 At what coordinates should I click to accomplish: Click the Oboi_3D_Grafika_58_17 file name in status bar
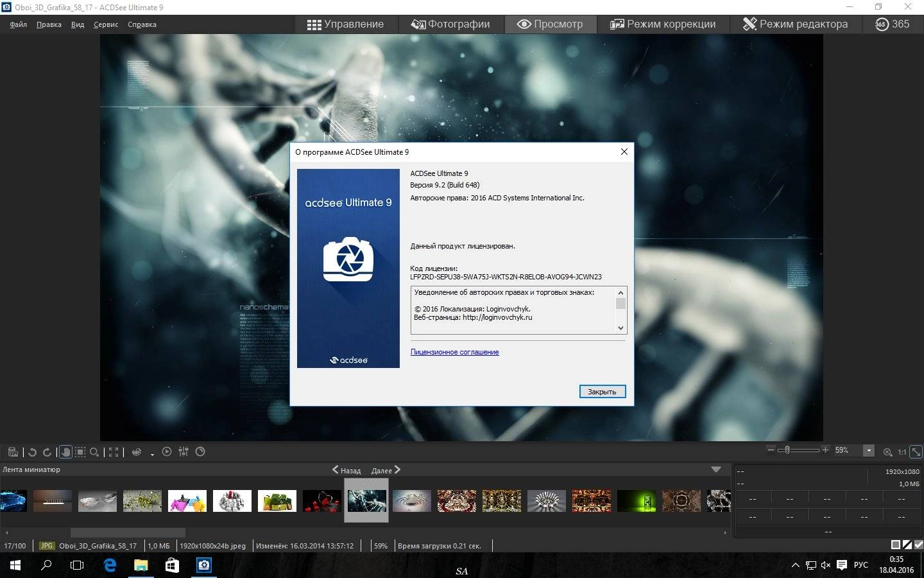(x=98, y=546)
